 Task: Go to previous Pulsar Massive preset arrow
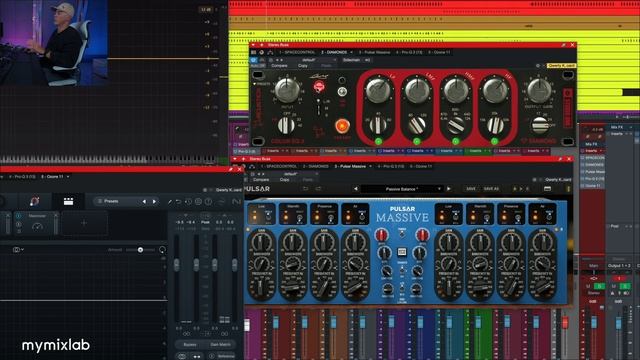point(356,189)
